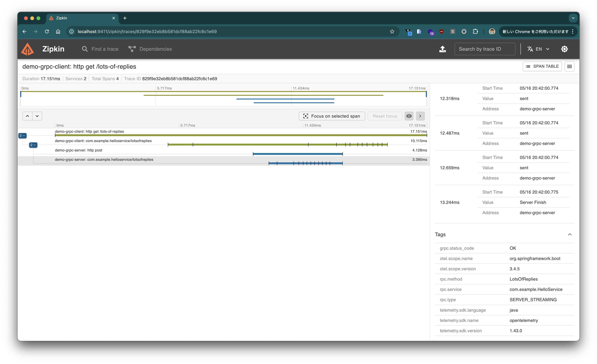Click the upload JSON trace icon

point(442,49)
